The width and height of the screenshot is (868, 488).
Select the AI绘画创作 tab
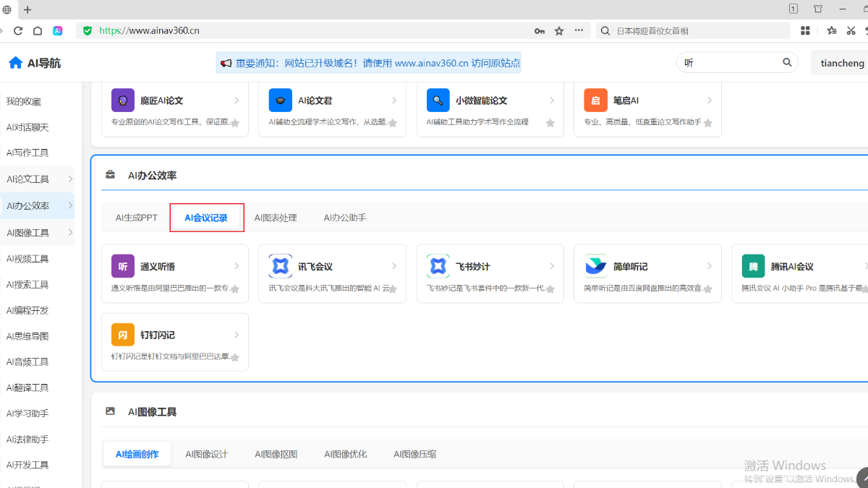[x=137, y=454]
